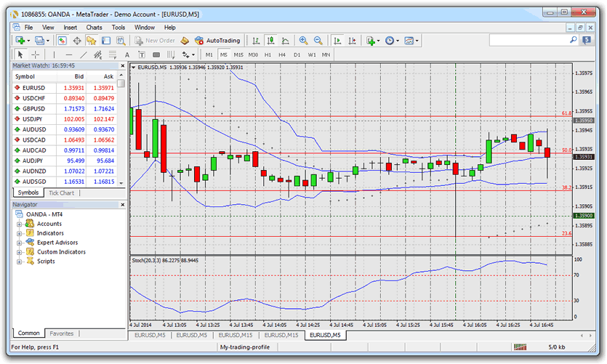The width and height of the screenshot is (607, 364).
Task: Expand the Expert Advisors tree node
Action: (x=19, y=243)
